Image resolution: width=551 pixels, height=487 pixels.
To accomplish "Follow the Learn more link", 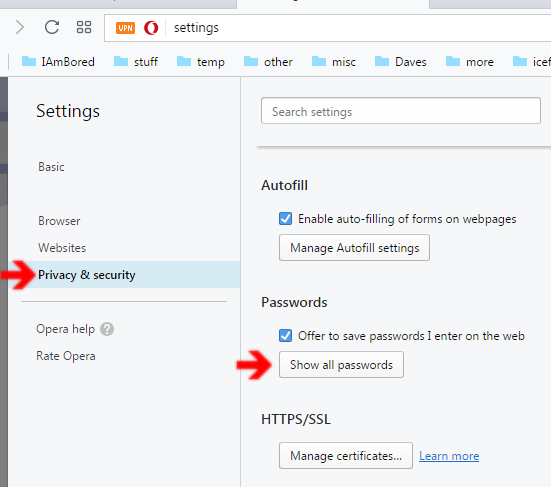I will pos(449,456).
